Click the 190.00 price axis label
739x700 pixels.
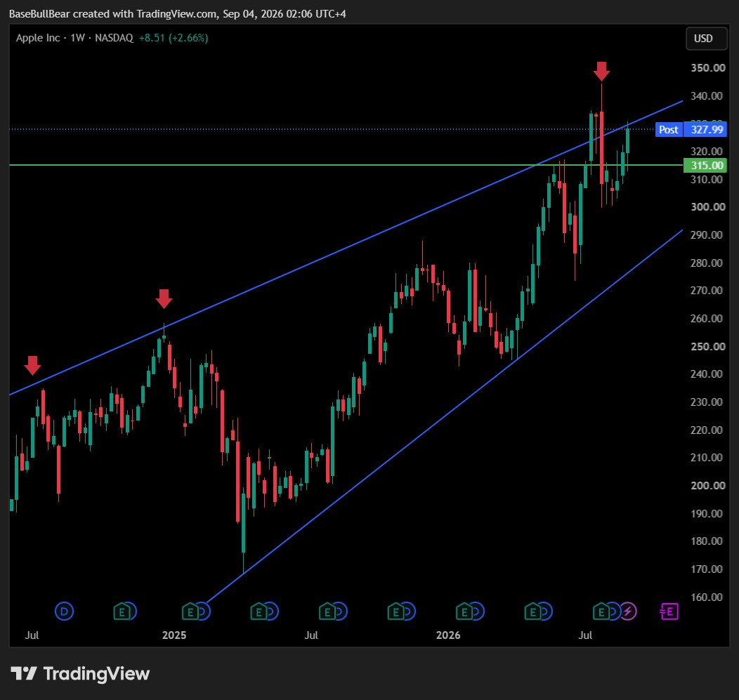tap(707, 513)
